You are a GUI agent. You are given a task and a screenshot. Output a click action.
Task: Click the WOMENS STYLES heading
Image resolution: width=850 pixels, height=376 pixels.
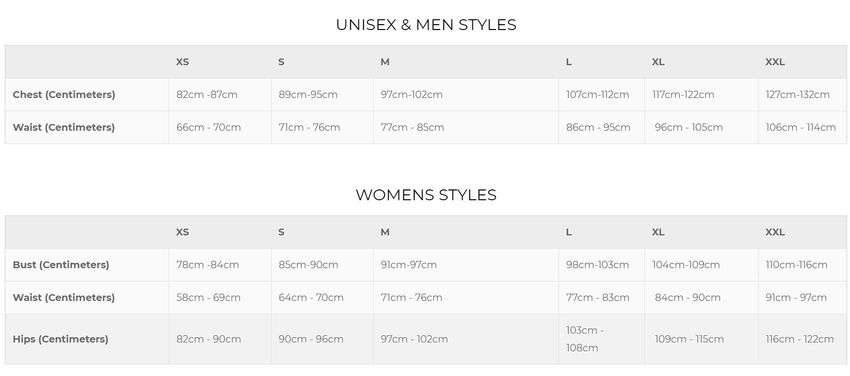coord(426,195)
